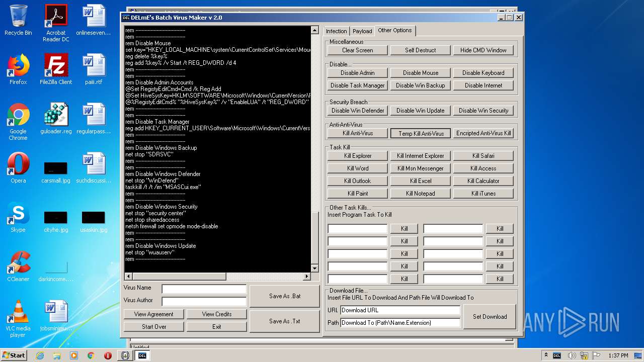
Task: Click the Kill Calculator button
Action: (484, 181)
